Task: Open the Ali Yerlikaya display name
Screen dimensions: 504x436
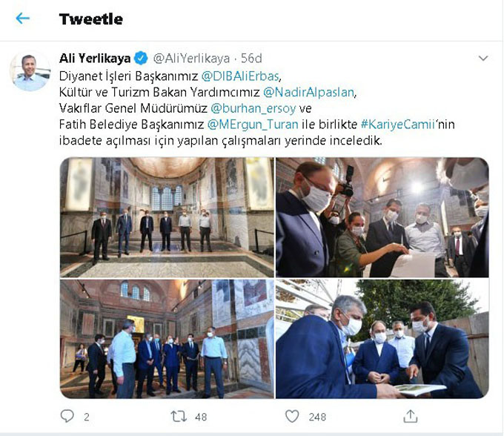Action: tap(95, 58)
